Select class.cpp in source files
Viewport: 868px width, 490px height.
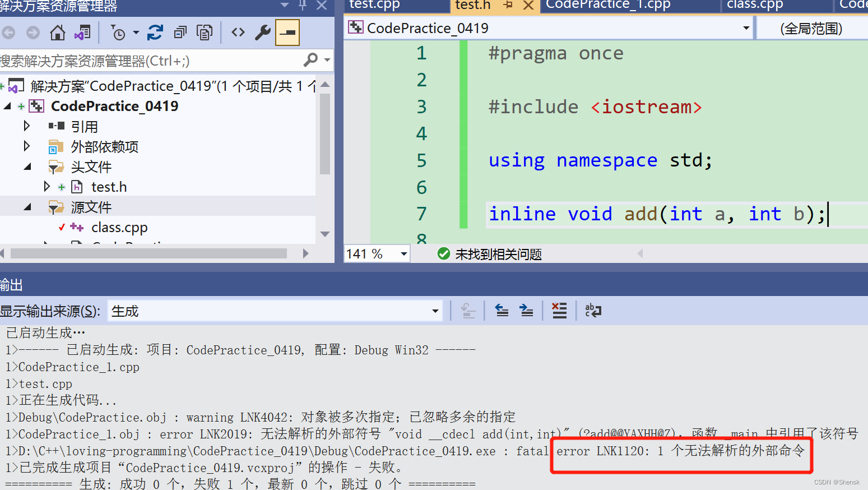click(119, 227)
